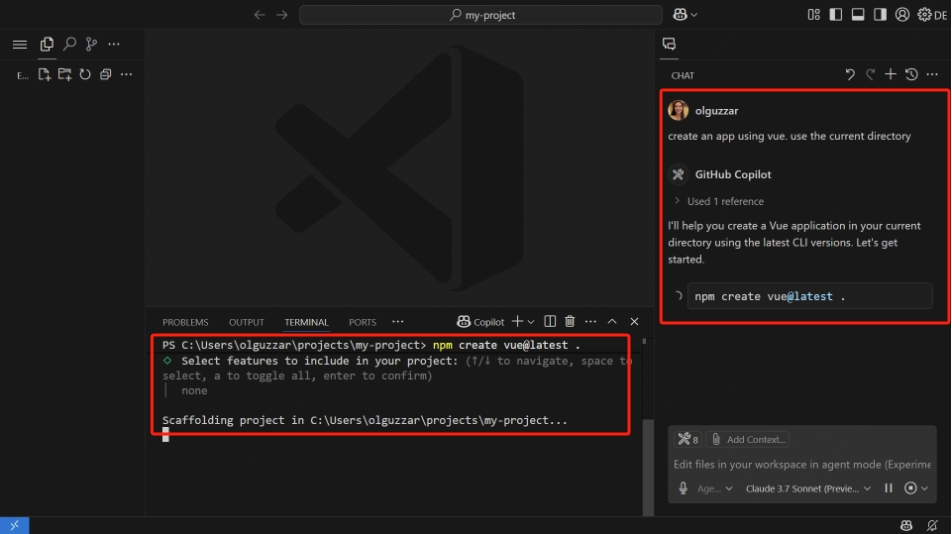This screenshot has height=534, width=952.
Task: Click the olguzzar user avatar
Action: pos(678,110)
